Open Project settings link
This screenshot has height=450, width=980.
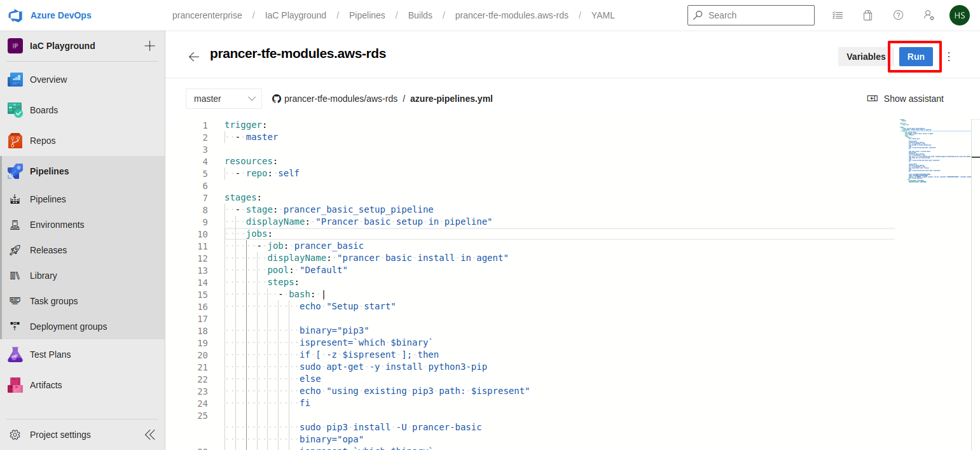[60, 435]
